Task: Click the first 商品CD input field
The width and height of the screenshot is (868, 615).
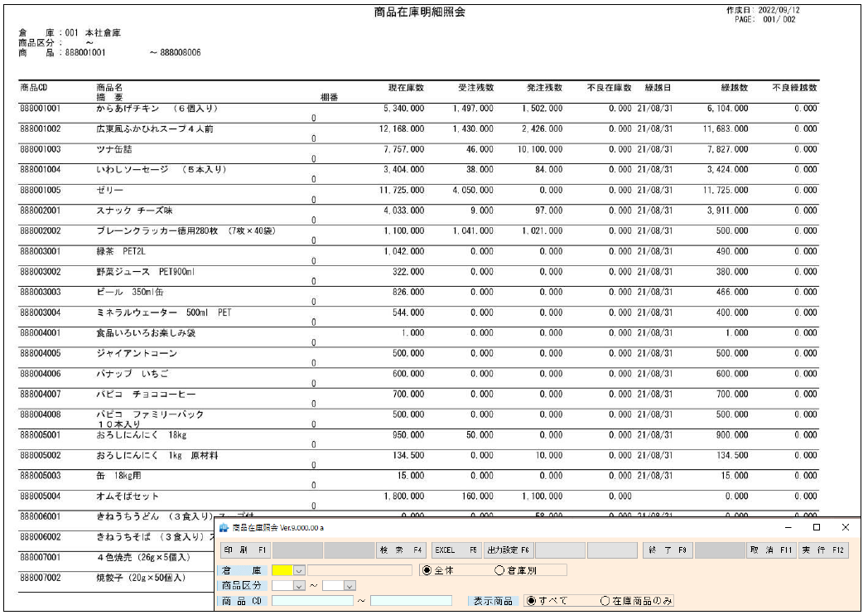Action: (311, 599)
